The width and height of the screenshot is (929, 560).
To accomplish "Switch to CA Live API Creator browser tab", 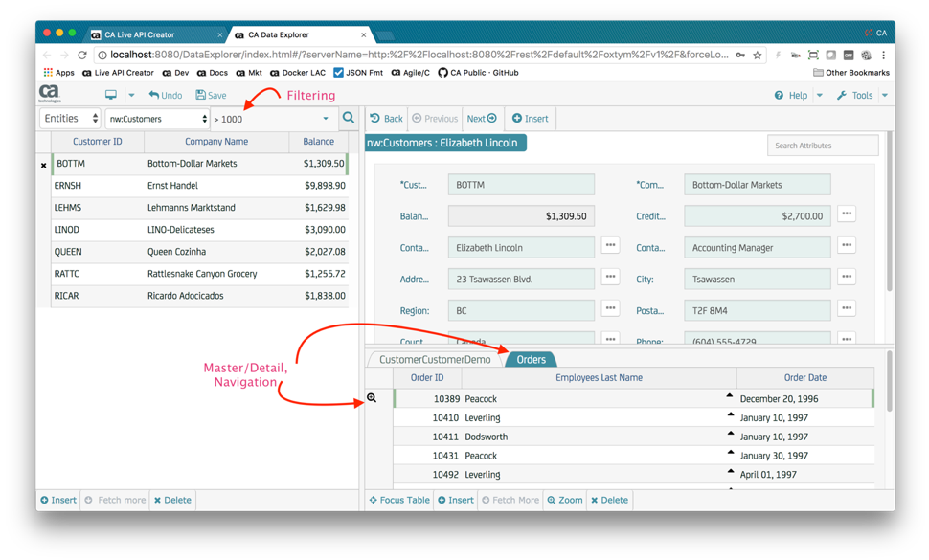I will coord(155,34).
